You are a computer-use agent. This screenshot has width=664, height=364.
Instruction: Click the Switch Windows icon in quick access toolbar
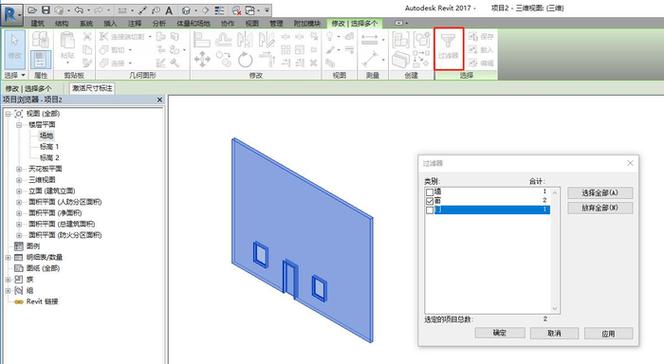250,10
